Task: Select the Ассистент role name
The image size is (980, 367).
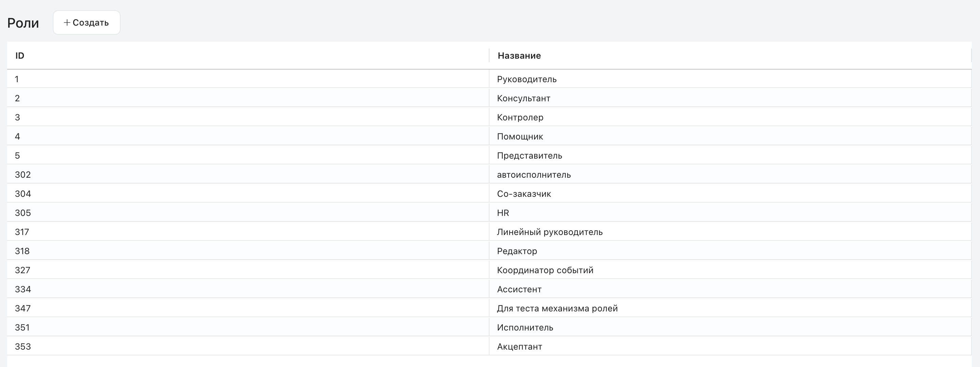Action: 519,289
